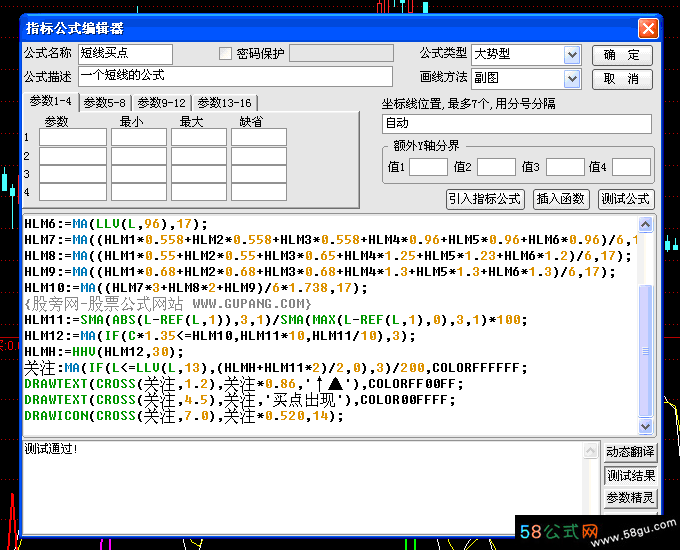Switch to the 测试结果 view
Image resolution: width=680 pixels, height=550 pixels.
click(x=631, y=475)
